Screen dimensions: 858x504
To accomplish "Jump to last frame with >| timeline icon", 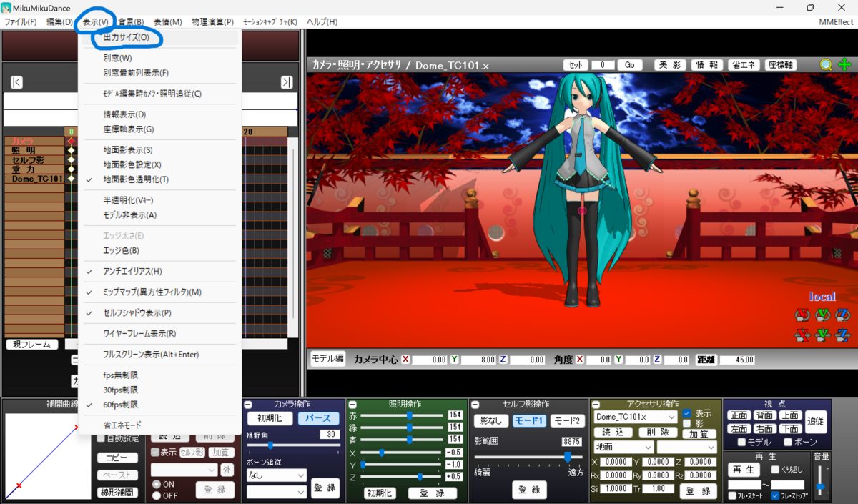I will click(286, 82).
